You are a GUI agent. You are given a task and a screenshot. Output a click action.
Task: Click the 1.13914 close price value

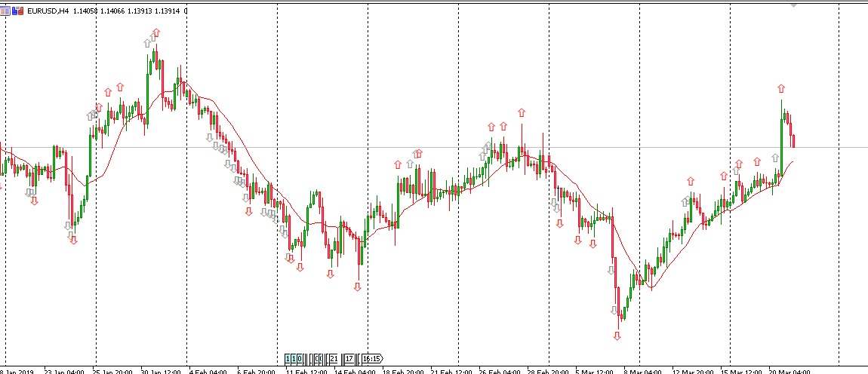(168, 11)
